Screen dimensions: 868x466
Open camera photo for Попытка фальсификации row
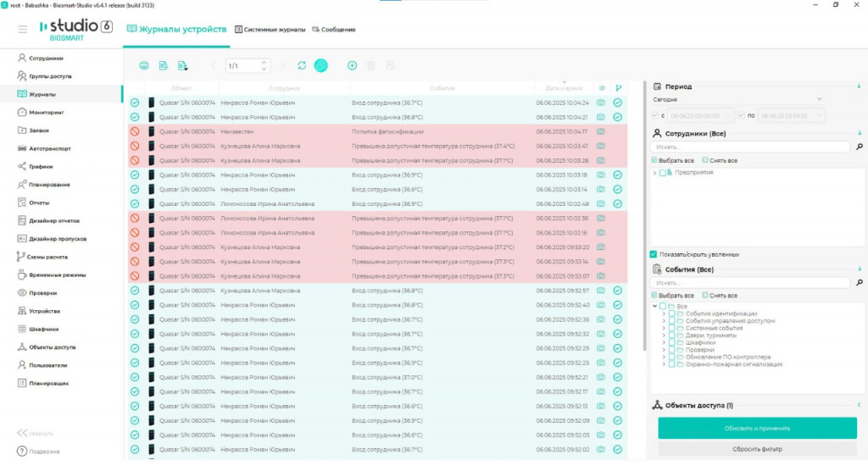tap(601, 131)
